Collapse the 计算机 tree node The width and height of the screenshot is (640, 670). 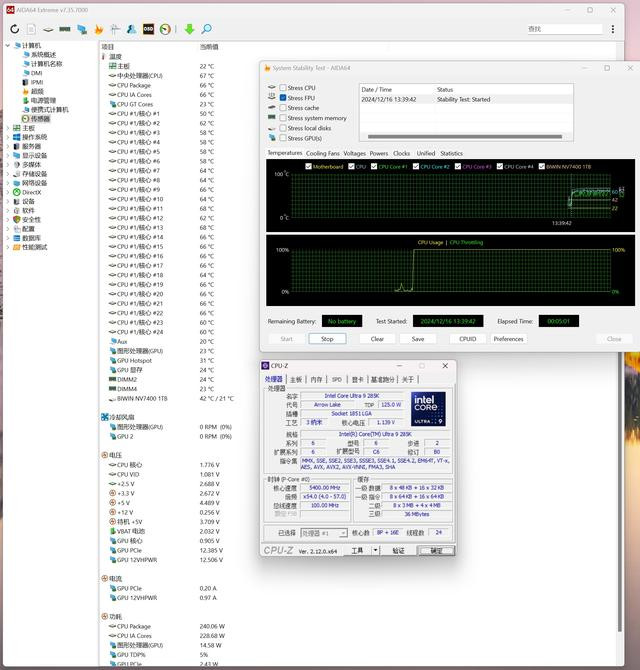[x=8, y=45]
